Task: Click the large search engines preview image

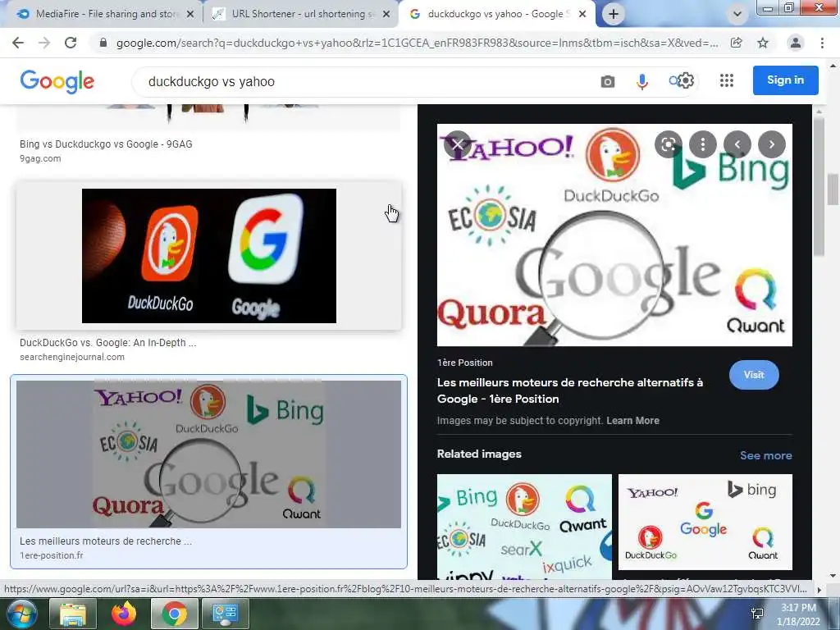Action: click(614, 235)
